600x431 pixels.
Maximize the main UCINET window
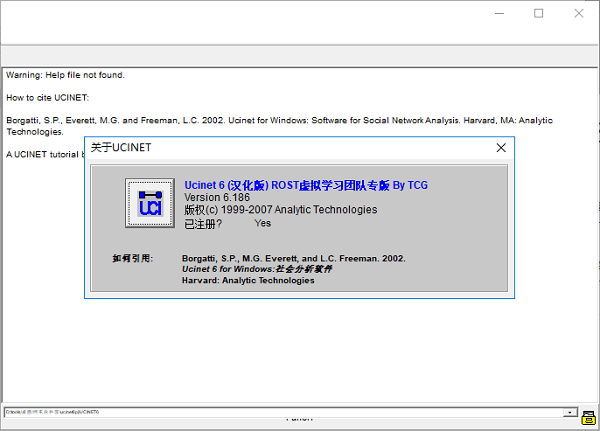pos(538,13)
